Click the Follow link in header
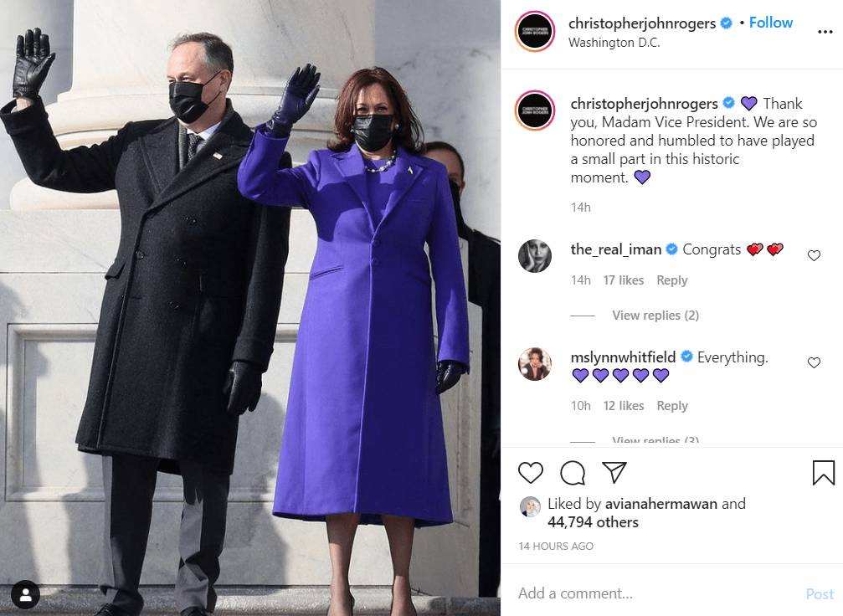This screenshot has height=616, width=843. coord(770,23)
